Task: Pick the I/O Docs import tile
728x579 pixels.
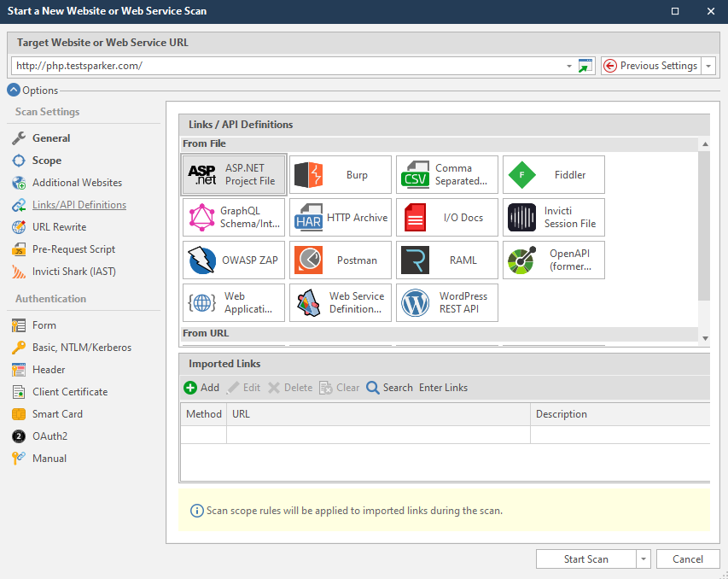Action: point(447,218)
